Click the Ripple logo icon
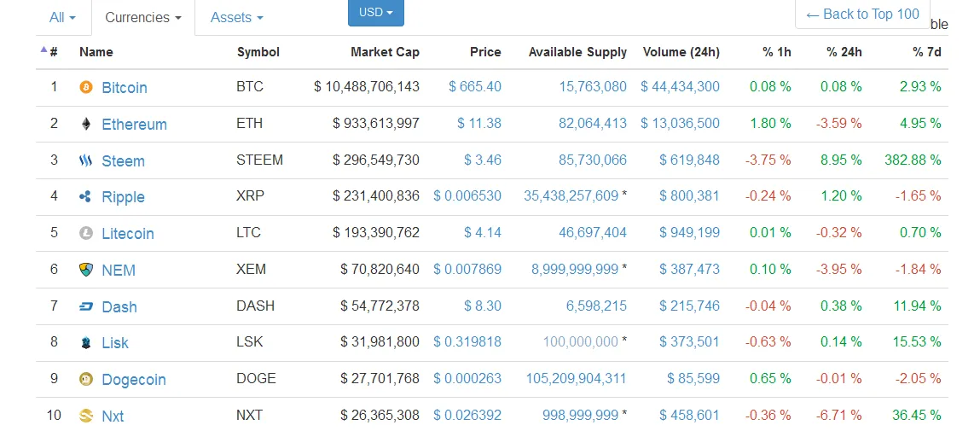This screenshot has height=431, width=980. [x=86, y=197]
